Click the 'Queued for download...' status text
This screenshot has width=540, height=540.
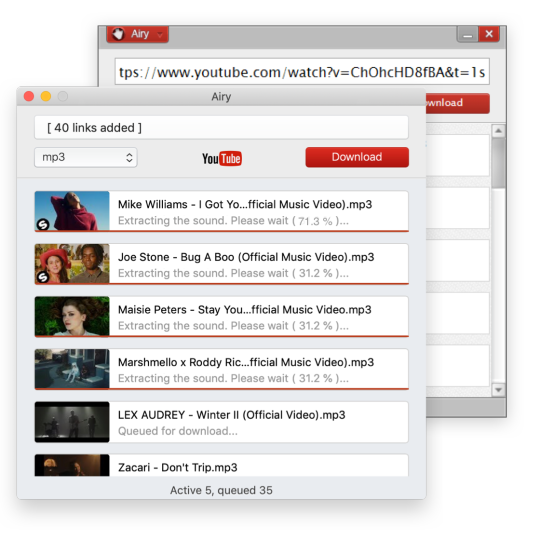[x=178, y=431]
